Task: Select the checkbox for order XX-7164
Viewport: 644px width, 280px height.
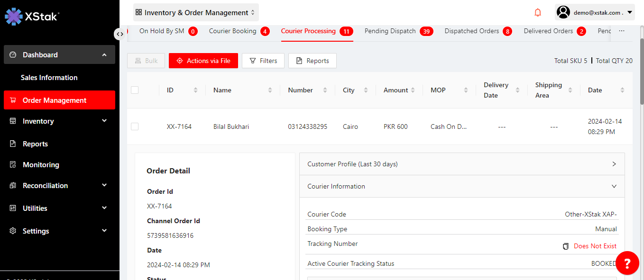Action: [x=135, y=126]
